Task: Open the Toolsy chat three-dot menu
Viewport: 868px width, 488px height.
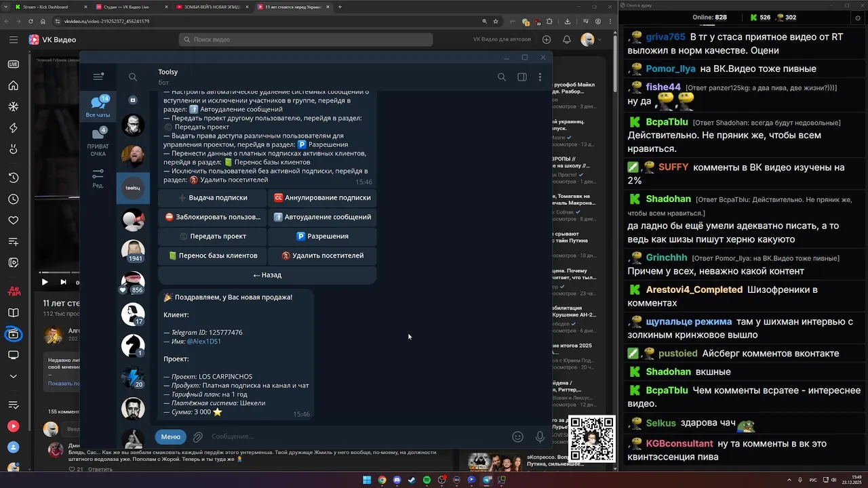Action: pos(540,77)
